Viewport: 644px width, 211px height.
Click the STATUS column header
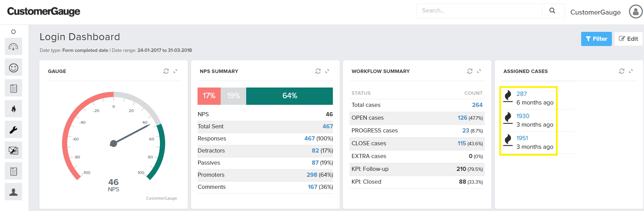click(361, 93)
